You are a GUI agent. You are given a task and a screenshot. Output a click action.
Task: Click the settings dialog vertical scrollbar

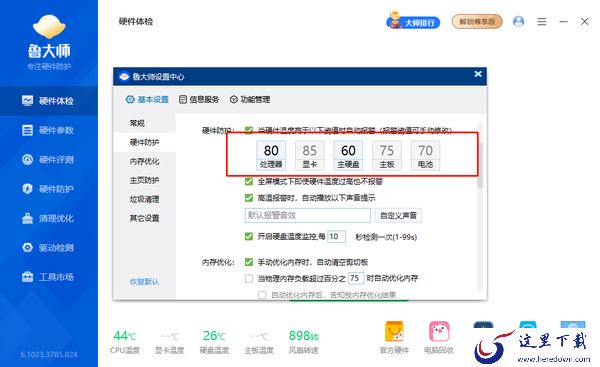(x=480, y=165)
